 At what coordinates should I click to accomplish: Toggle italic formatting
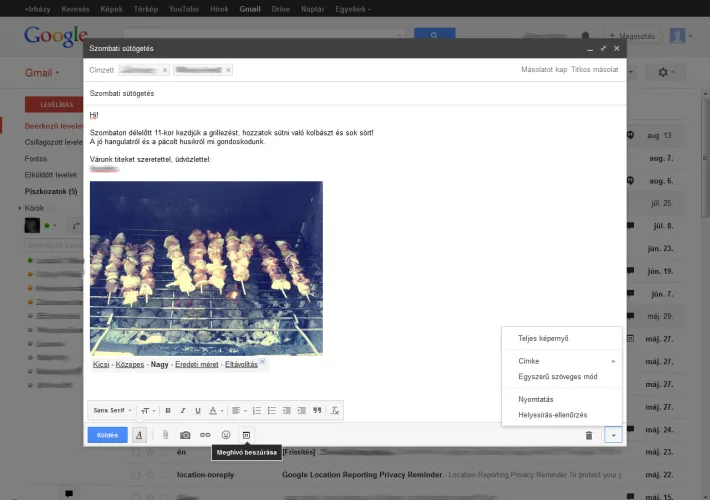coord(183,410)
